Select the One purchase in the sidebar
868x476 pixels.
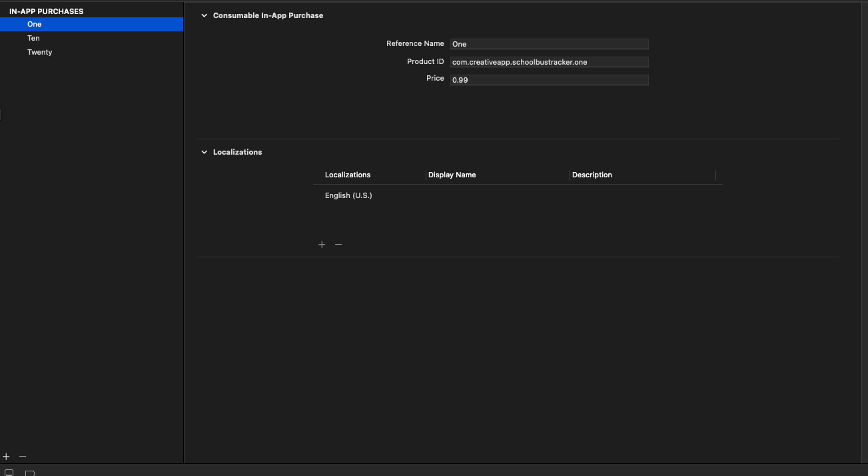click(x=34, y=24)
